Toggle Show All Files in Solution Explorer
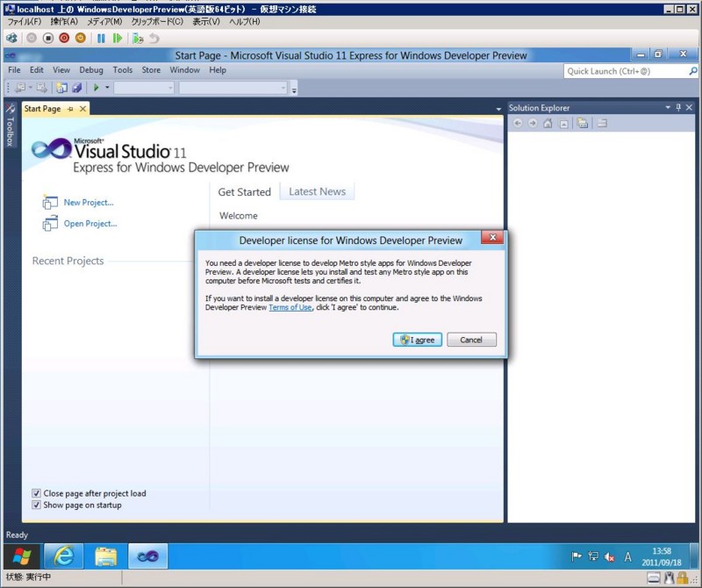This screenshot has width=702, height=588. 583,123
